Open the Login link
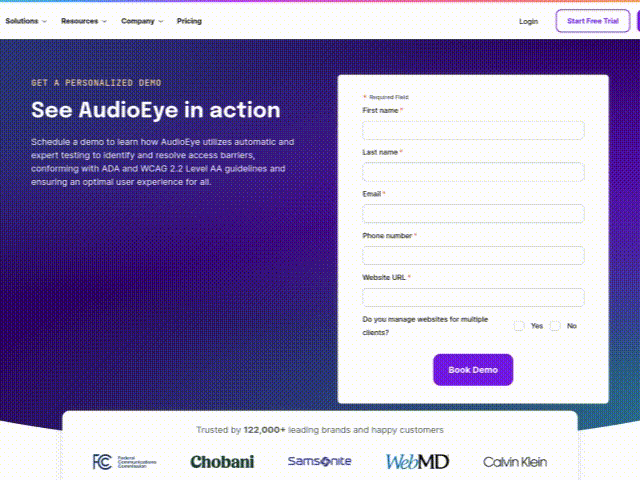Viewport: 640px width, 480px height. 528,21
